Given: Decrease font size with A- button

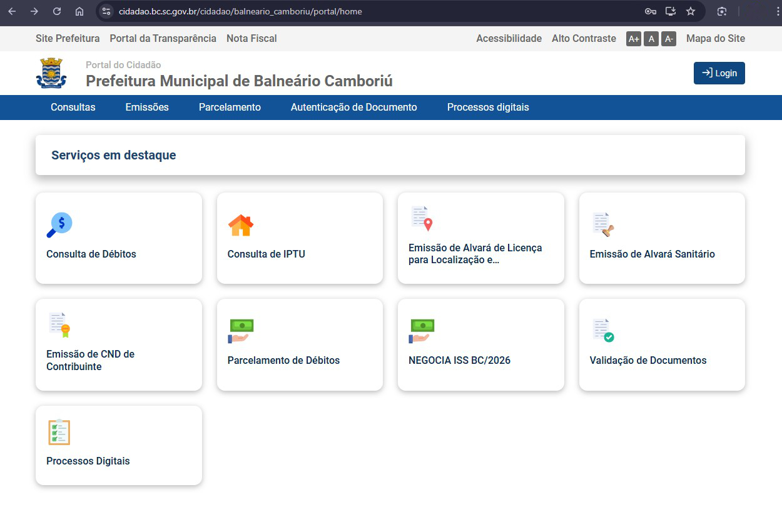Looking at the screenshot, I should pyautogui.click(x=669, y=39).
